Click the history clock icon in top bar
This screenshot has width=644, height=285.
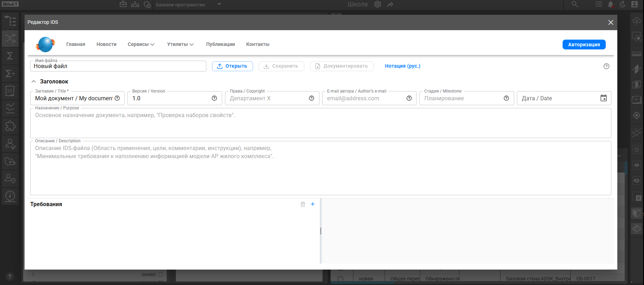click(x=623, y=4)
